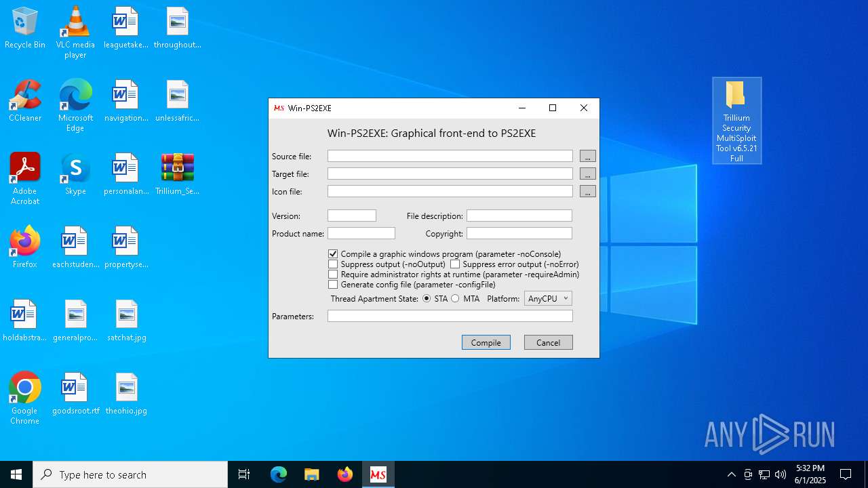Viewport: 868px width, 488px height.
Task: Open Adobe Acrobat desktop shortcut
Action: click(25, 179)
